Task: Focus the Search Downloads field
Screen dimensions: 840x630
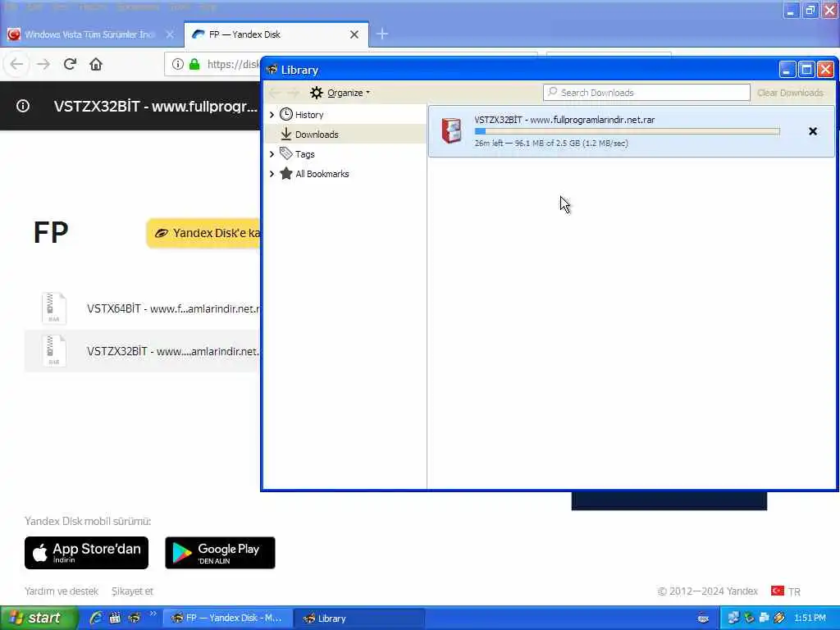Action: (646, 92)
